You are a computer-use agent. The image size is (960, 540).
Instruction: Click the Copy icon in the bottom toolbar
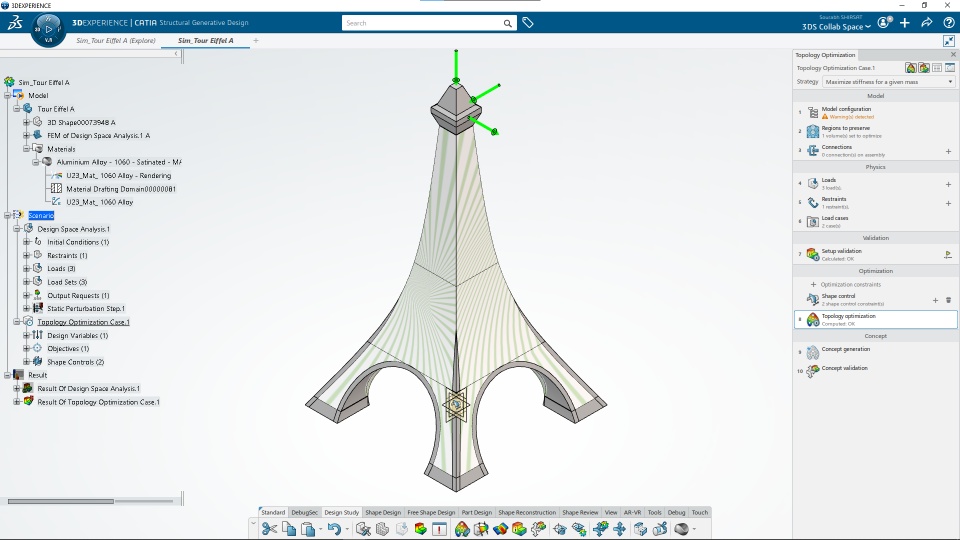pos(289,529)
